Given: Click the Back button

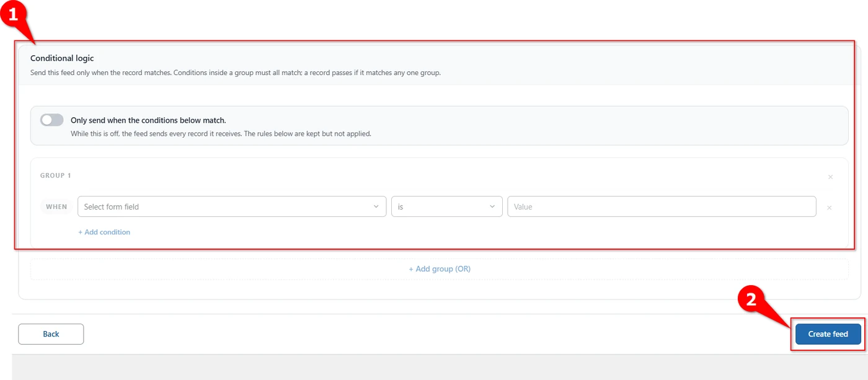Looking at the screenshot, I should [x=51, y=334].
